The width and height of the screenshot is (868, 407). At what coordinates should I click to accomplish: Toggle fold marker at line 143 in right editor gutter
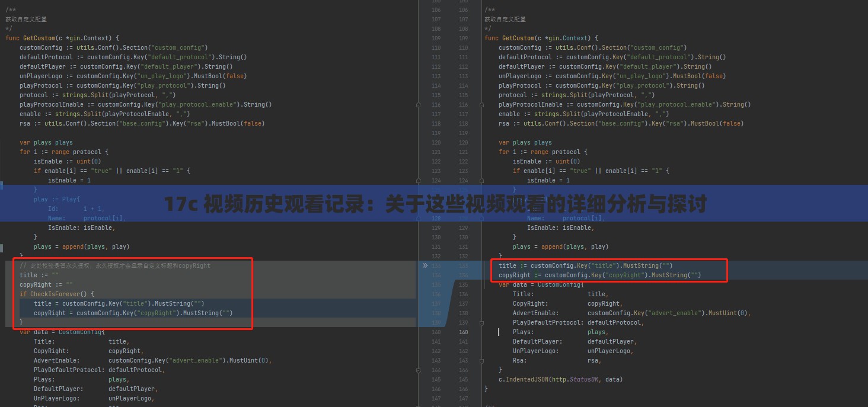coord(480,360)
